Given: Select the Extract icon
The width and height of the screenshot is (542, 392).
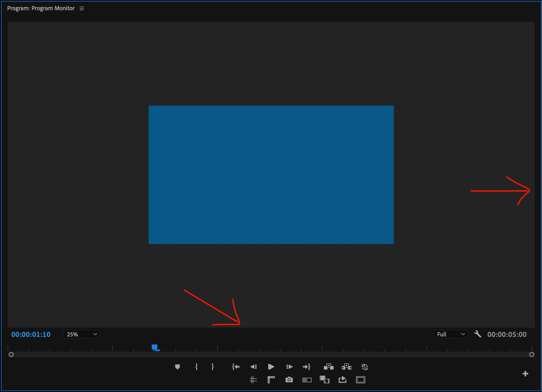Looking at the screenshot, I should pos(346,367).
